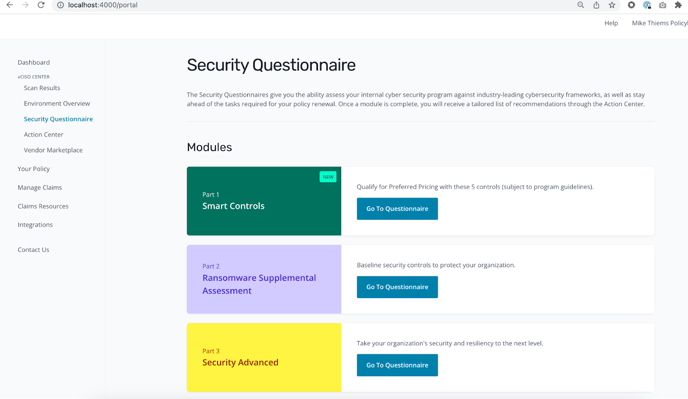The width and height of the screenshot is (688, 399).
Task: Click the black circle extension icon
Action: [631, 5]
